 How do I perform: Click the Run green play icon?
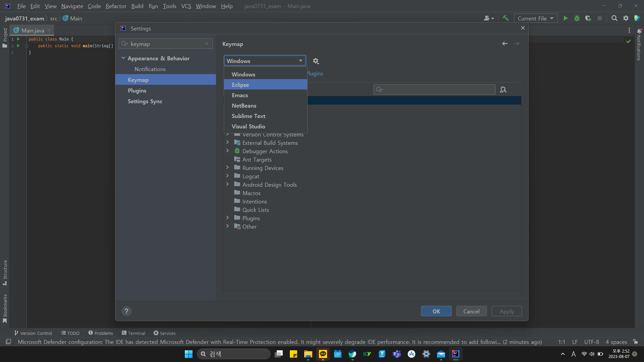pyautogui.click(x=566, y=18)
